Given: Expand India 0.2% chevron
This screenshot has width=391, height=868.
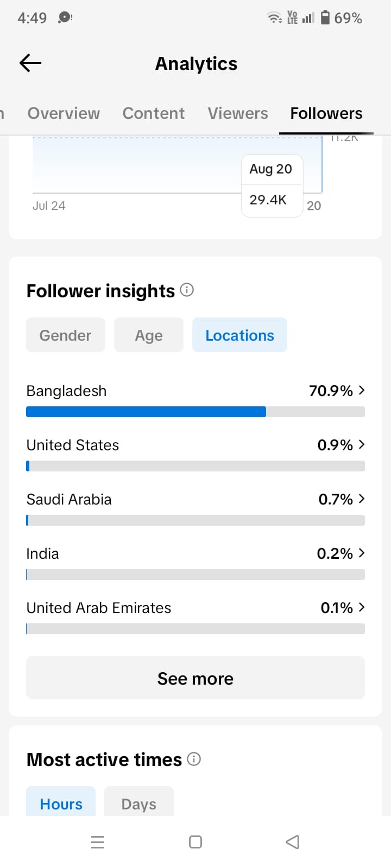Looking at the screenshot, I should pos(362,553).
